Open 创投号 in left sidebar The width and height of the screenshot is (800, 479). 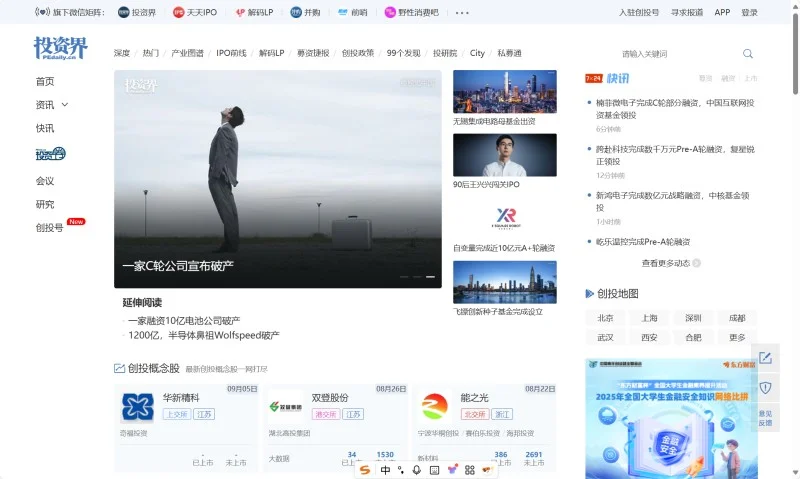click(x=49, y=228)
